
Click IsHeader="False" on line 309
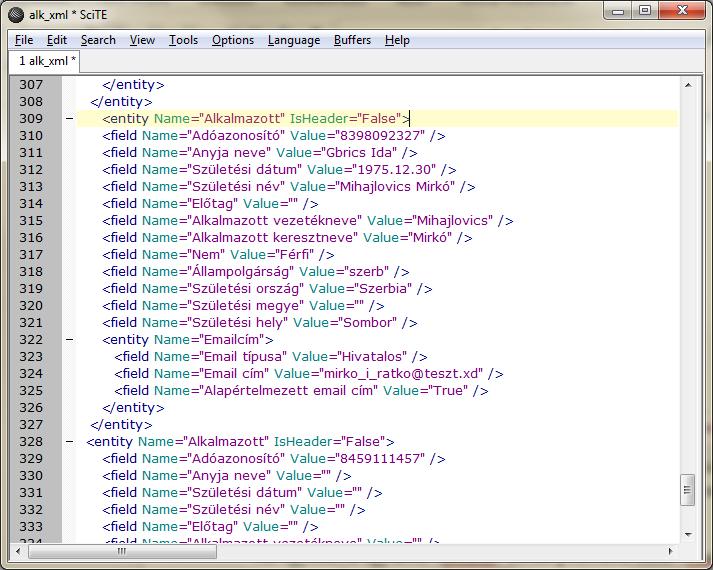coord(346,119)
